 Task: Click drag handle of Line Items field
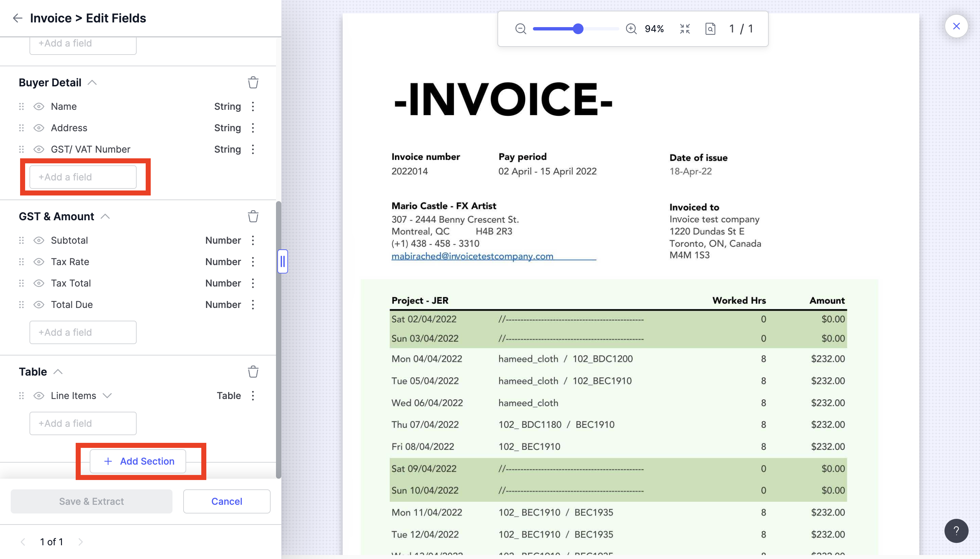click(21, 396)
